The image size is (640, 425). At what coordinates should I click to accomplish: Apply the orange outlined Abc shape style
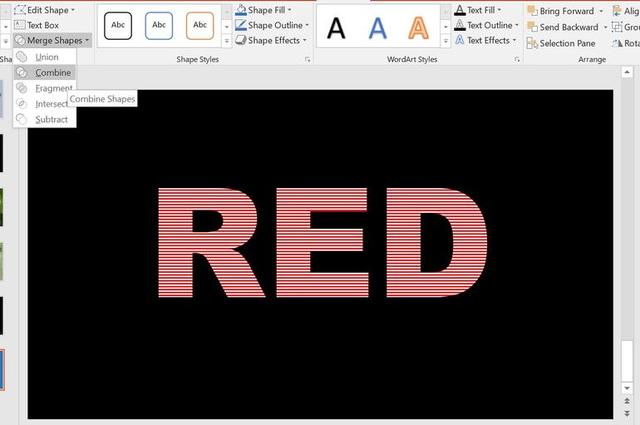coord(200,25)
